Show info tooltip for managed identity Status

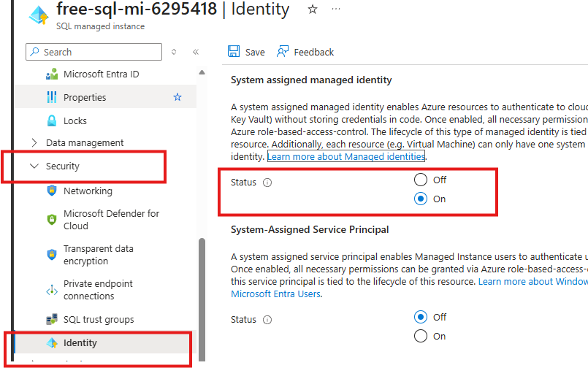tap(267, 183)
